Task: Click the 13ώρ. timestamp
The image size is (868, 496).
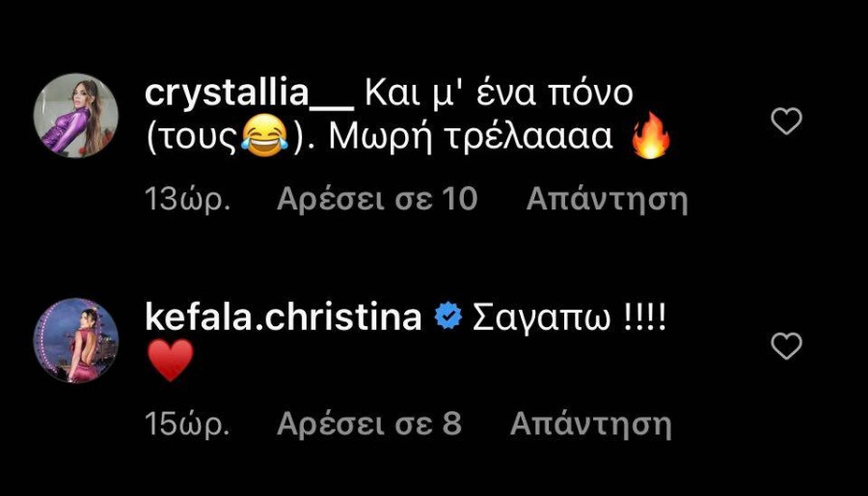Action: (188, 200)
